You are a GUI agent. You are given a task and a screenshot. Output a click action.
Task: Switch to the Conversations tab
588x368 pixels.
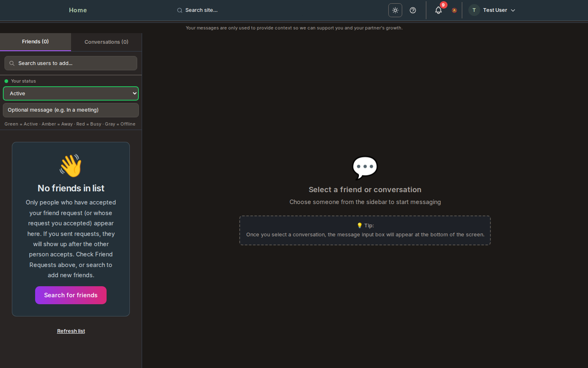point(106,42)
